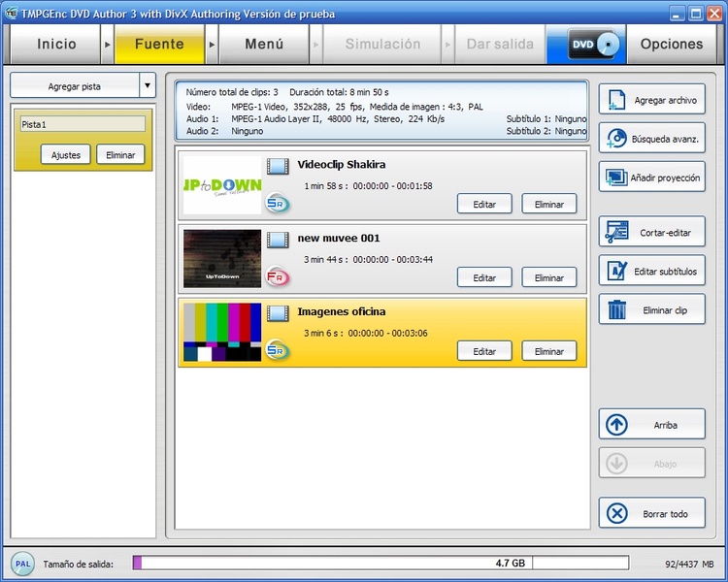
Task: Open the Opciones tab
Action: tap(672, 44)
